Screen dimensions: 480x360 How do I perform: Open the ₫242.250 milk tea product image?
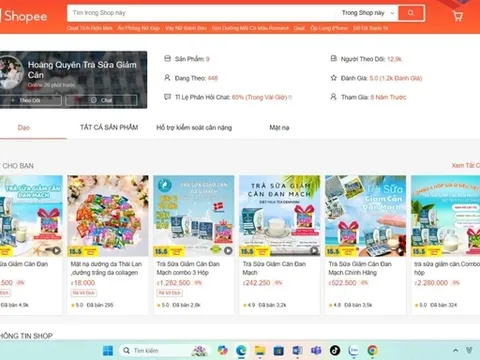280,216
